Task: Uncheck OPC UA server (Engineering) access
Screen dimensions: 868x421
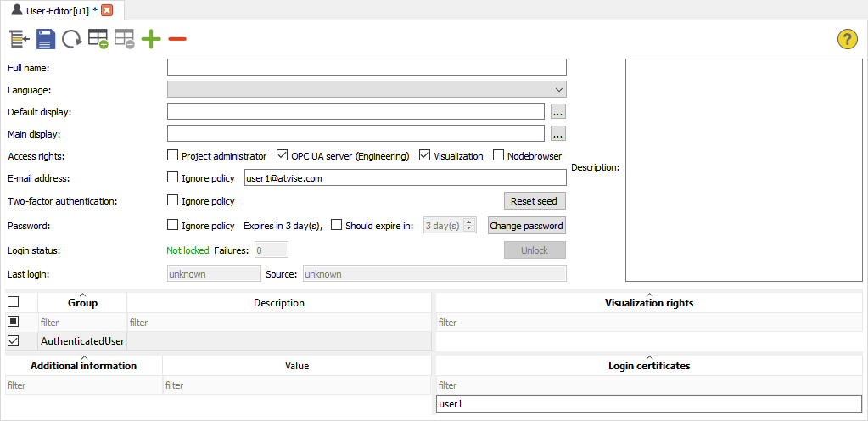Action: [282, 155]
